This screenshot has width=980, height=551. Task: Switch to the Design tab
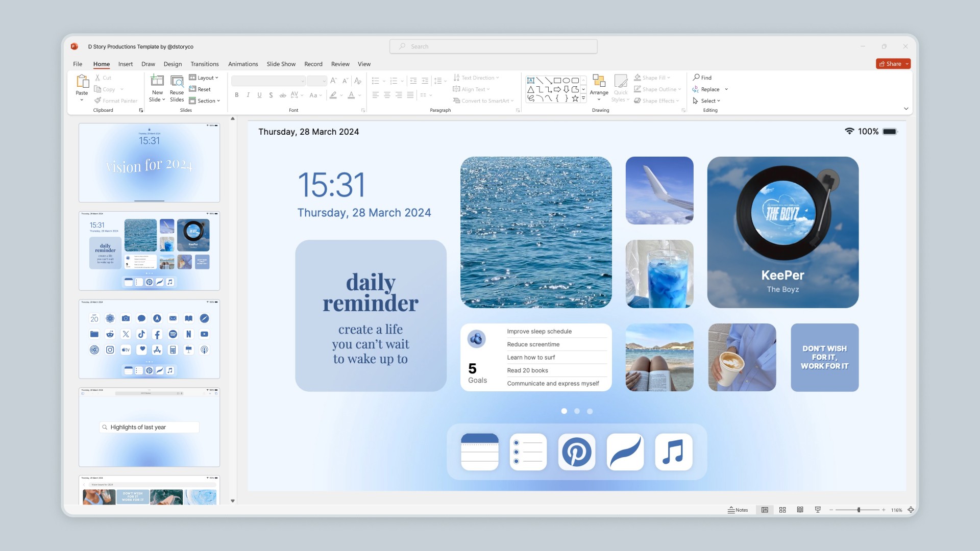click(173, 64)
